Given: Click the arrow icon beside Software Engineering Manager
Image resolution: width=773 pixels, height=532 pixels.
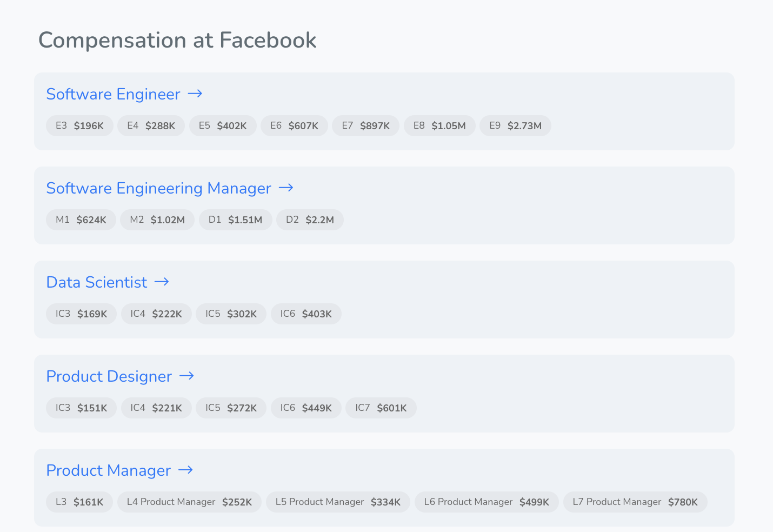Looking at the screenshot, I should point(286,188).
